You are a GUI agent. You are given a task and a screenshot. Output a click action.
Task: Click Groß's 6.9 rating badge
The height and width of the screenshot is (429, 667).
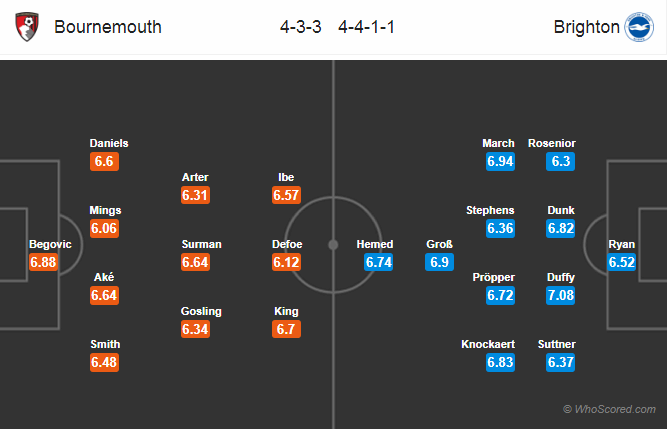pos(439,262)
